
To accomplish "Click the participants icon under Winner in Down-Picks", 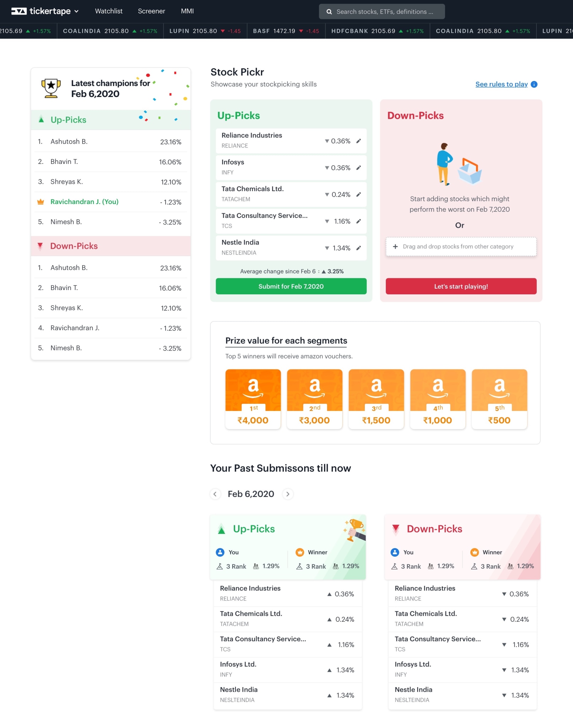I will [x=510, y=566].
